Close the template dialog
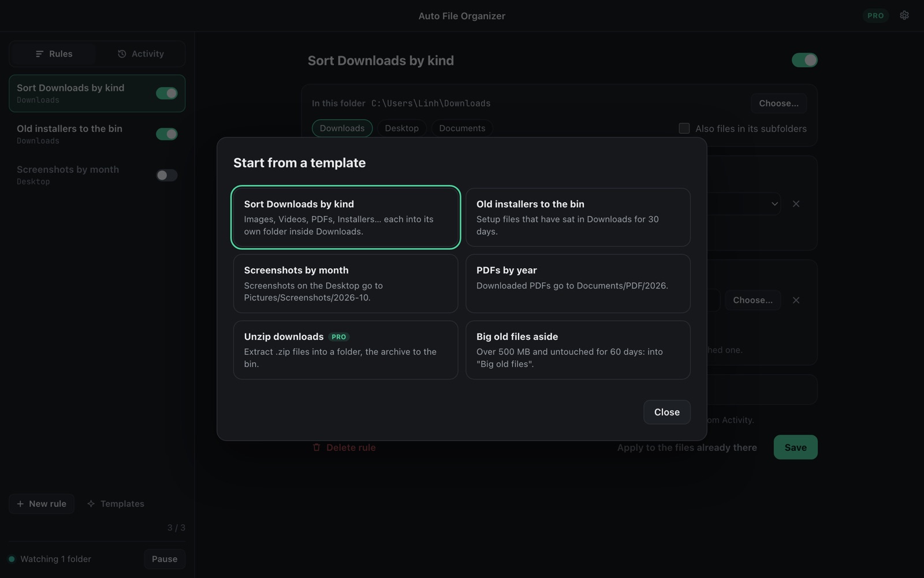This screenshot has width=924, height=578. (667, 412)
